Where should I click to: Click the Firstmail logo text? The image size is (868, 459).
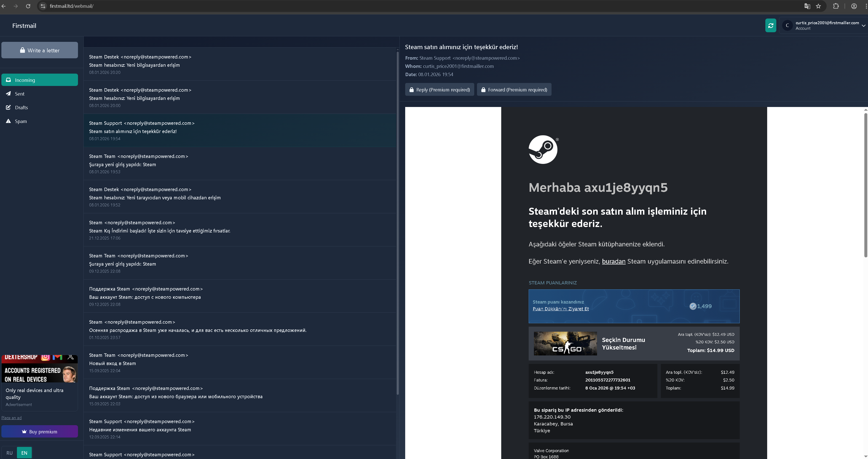24,26
